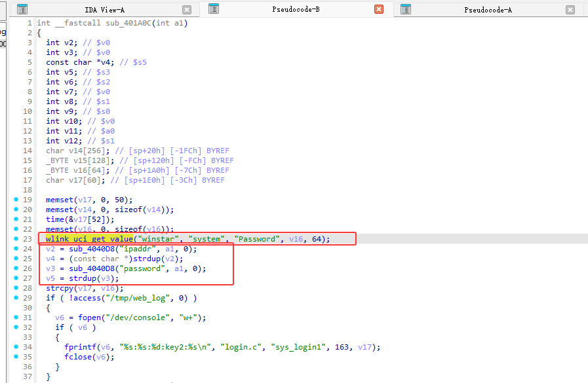Switch to the IDA View-A tab
Screen dimensions: 588x383
pyautogui.click(x=104, y=10)
